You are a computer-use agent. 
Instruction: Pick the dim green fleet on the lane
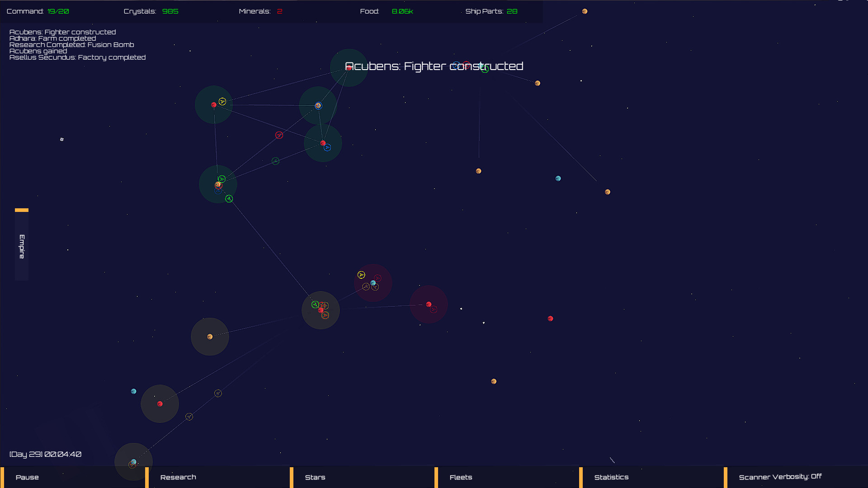(x=275, y=161)
